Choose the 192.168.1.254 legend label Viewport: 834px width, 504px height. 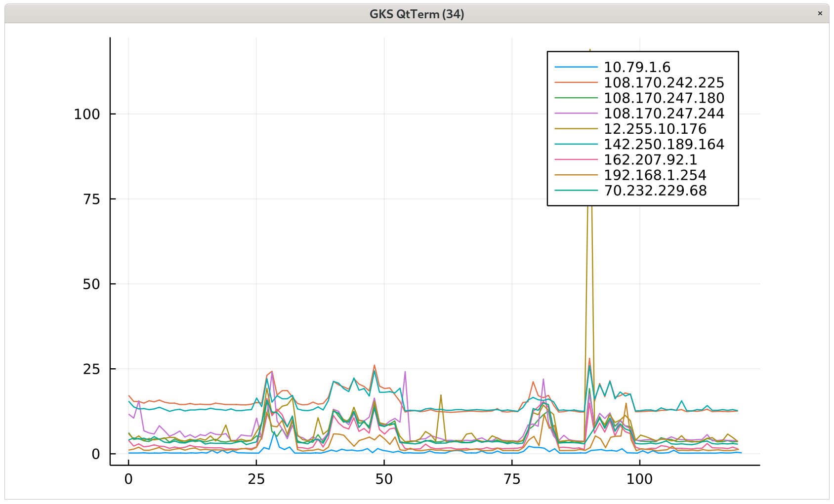[x=655, y=175]
